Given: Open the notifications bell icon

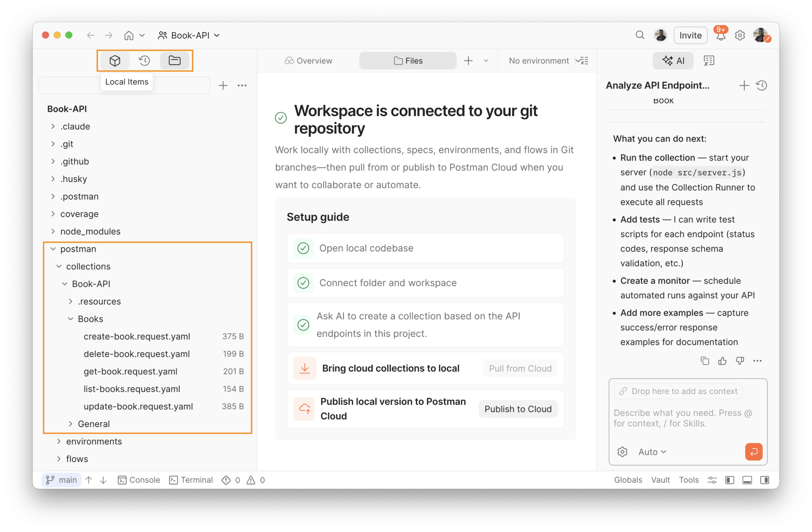Looking at the screenshot, I should click(720, 36).
